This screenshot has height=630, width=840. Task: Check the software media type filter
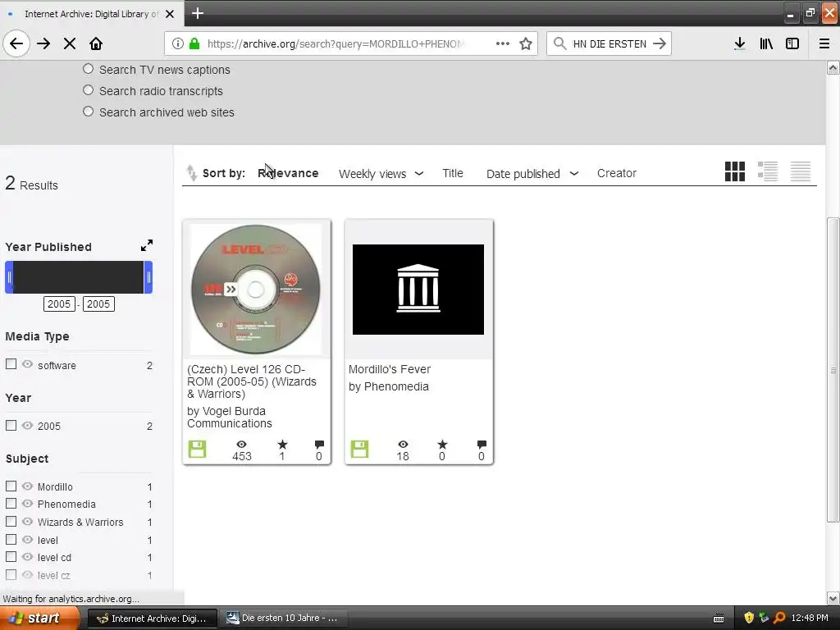coord(11,364)
